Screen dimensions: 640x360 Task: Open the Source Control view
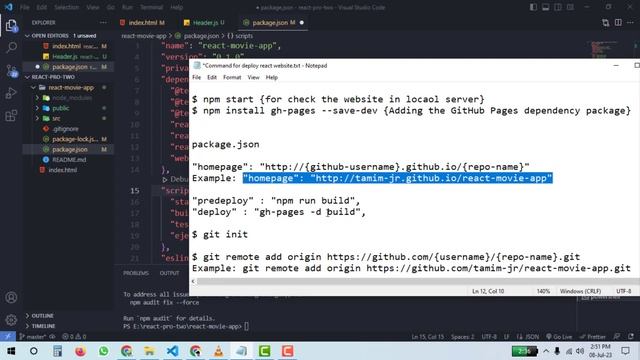pos(11,71)
